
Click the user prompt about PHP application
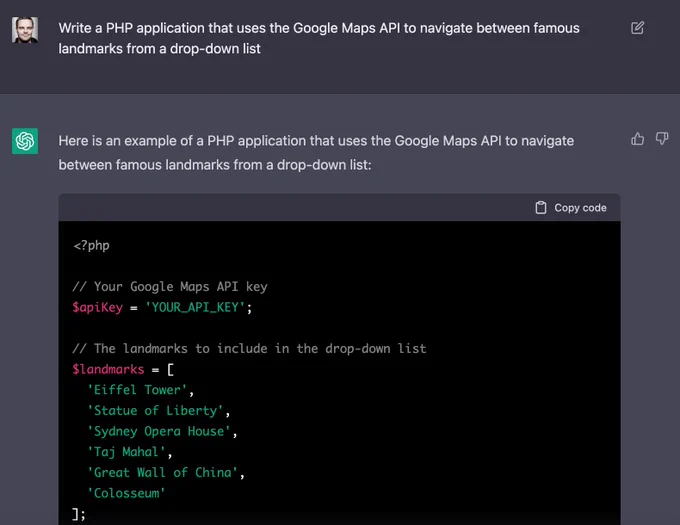coord(319,38)
